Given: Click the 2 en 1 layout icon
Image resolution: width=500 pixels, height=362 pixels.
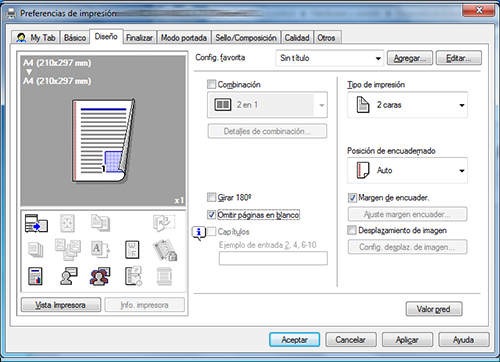Looking at the screenshot, I should pos(222,105).
